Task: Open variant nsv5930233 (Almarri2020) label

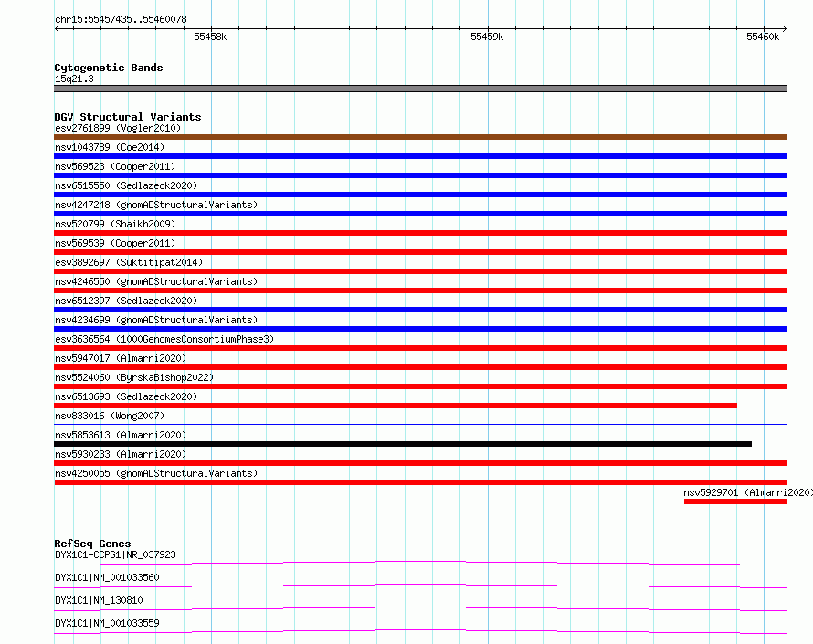Action: pos(121,454)
